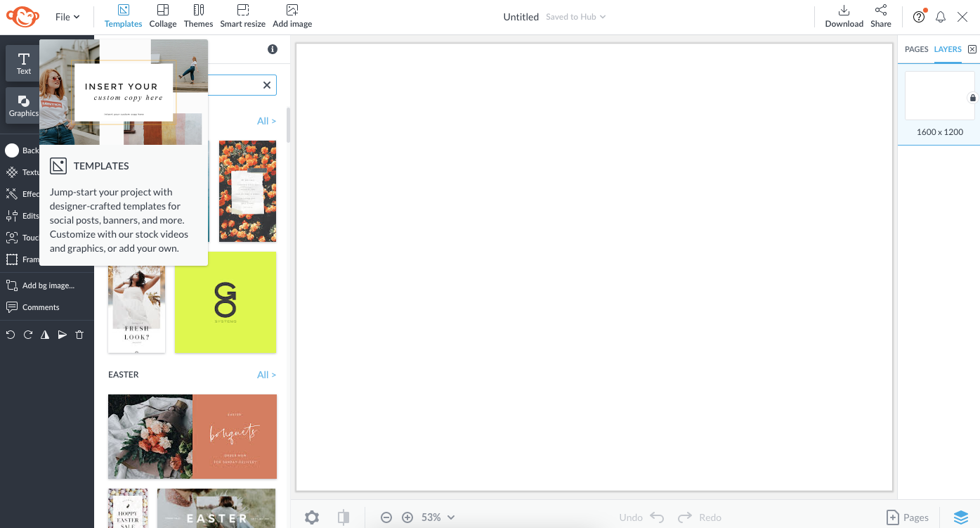Share the design
The width and height of the screenshot is (980, 528).
click(x=881, y=15)
